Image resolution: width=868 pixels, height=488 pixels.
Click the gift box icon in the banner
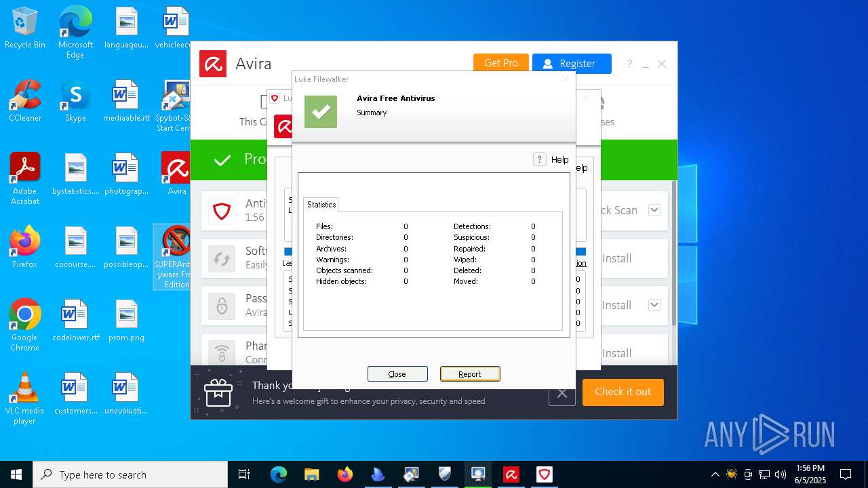point(218,392)
